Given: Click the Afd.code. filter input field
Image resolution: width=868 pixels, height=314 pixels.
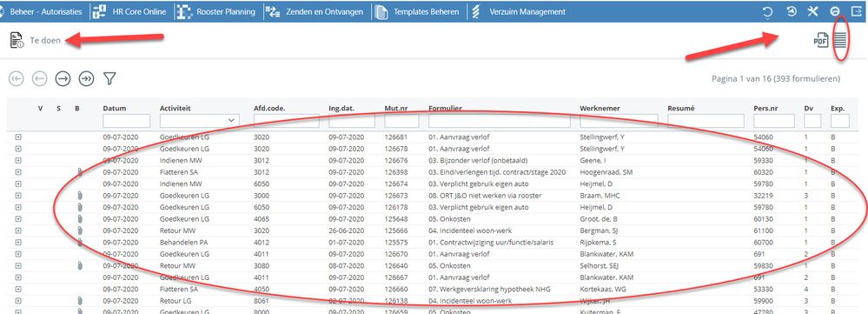Looking at the screenshot, I should point(286,121).
